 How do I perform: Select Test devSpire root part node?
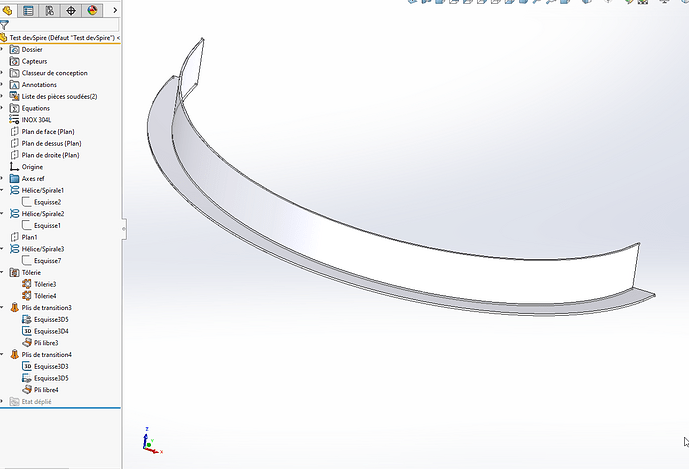(x=62, y=37)
